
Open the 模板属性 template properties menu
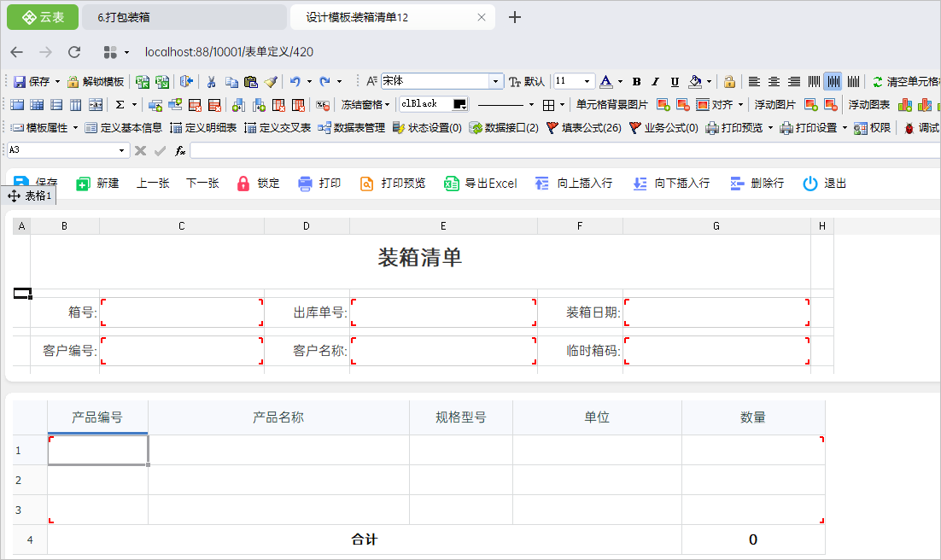(x=45, y=128)
